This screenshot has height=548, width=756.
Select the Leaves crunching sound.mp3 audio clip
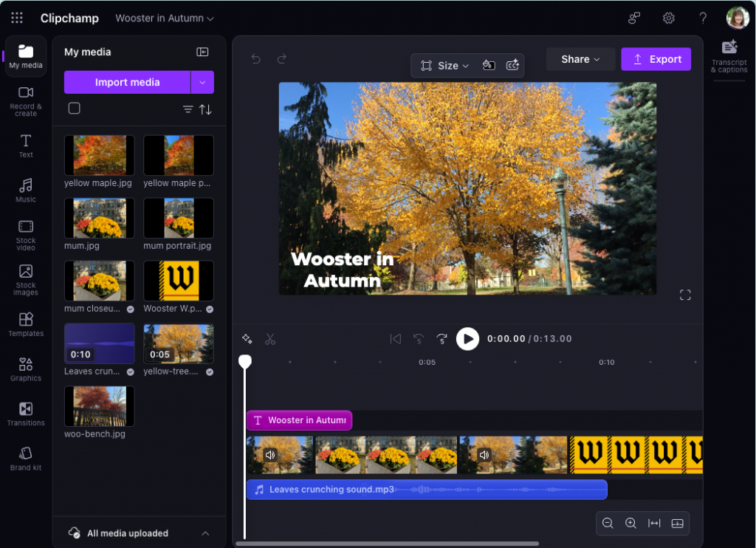coord(427,490)
